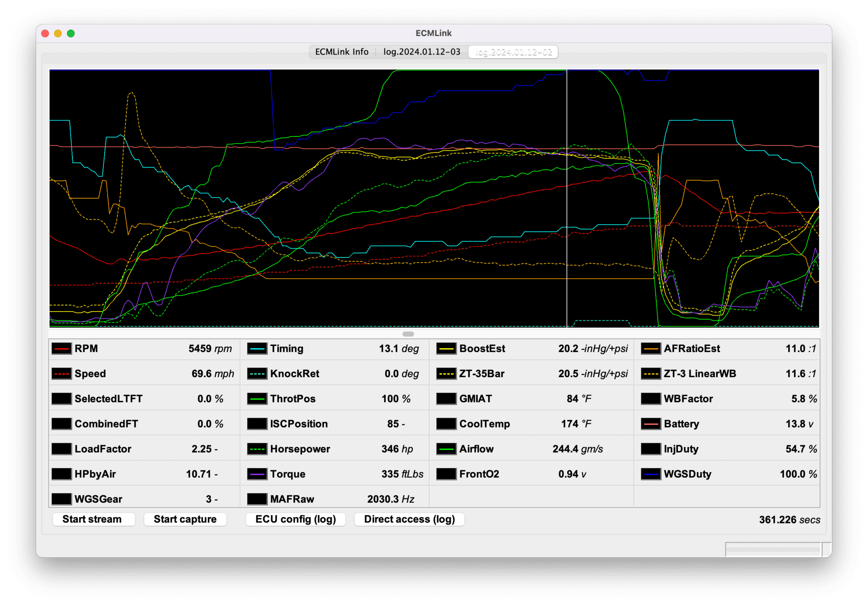The width and height of the screenshot is (868, 605).
Task: Click the HPbyAir black swatch
Action: pyautogui.click(x=61, y=474)
